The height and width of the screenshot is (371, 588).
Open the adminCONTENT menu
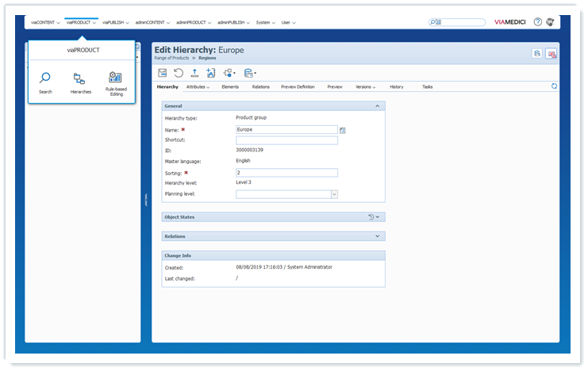tap(151, 22)
